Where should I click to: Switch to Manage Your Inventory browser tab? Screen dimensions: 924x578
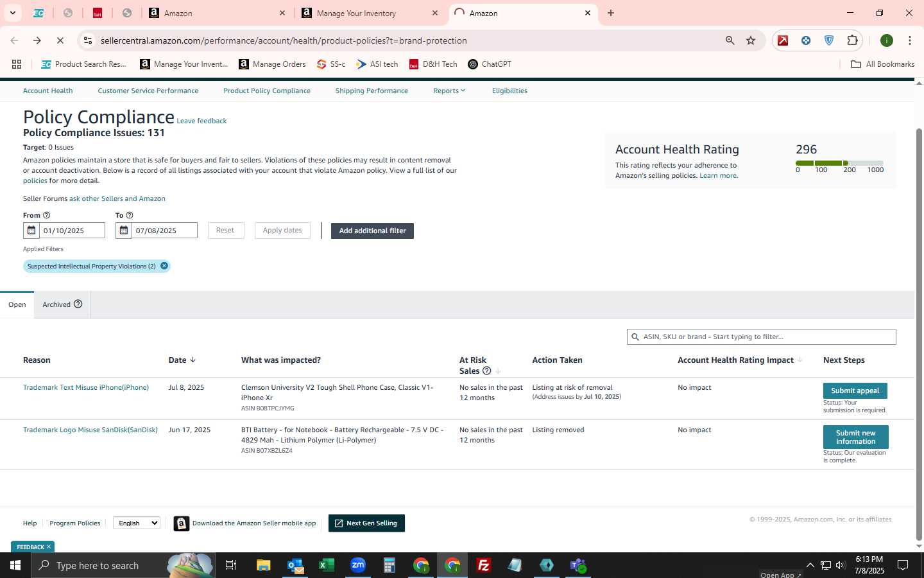pos(369,13)
